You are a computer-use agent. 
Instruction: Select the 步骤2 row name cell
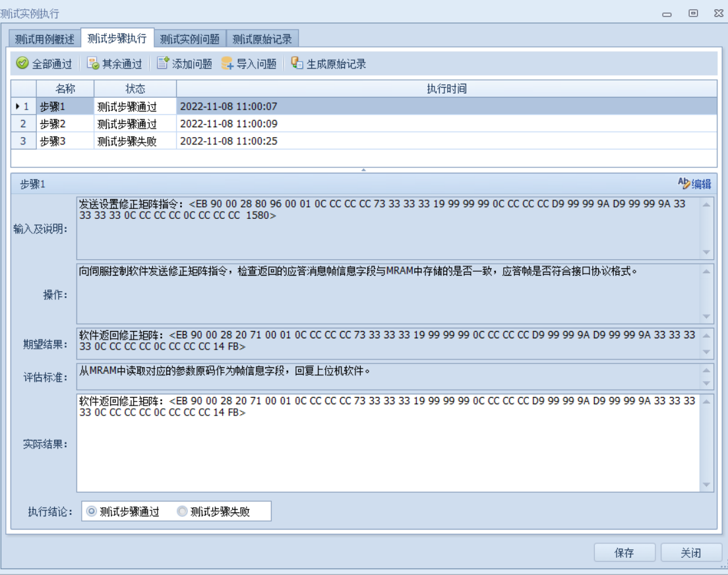click(65, 123)
